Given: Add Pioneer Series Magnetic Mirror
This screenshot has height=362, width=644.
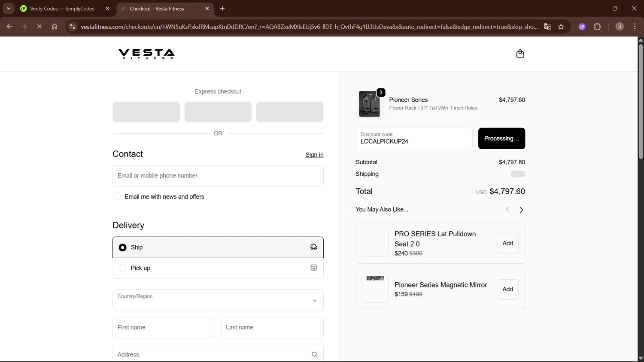Looking at the screenshot, I should click(507, 289).
